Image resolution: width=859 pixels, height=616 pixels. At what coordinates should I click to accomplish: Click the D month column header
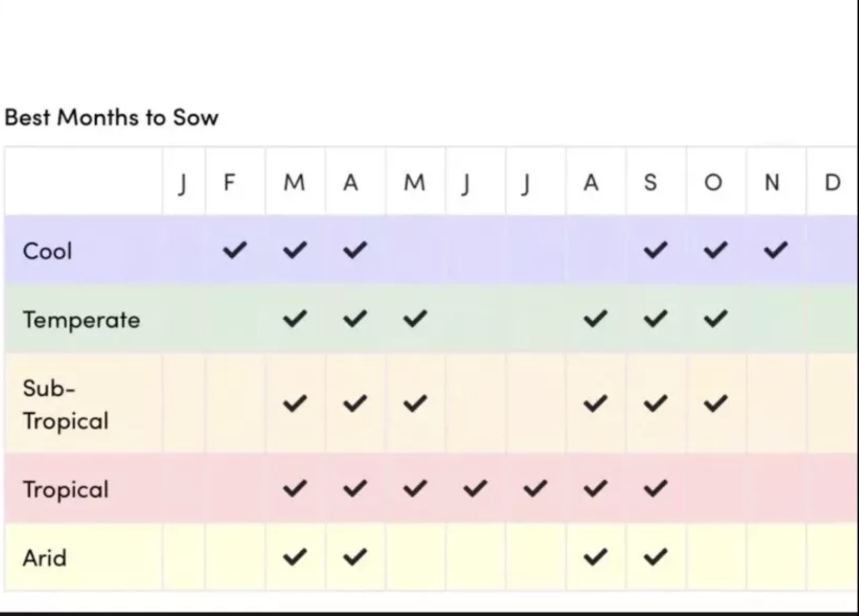point(832,183)
